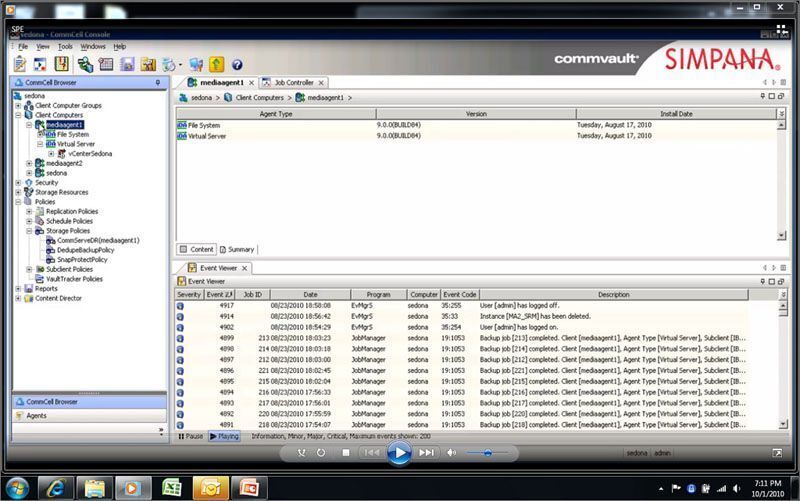Expand the Client Computer Groups node

(x=18, y=106)
